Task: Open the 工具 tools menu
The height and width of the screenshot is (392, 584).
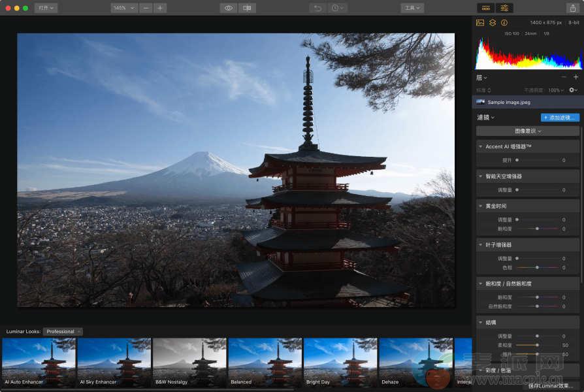Action: click(412, 8)
